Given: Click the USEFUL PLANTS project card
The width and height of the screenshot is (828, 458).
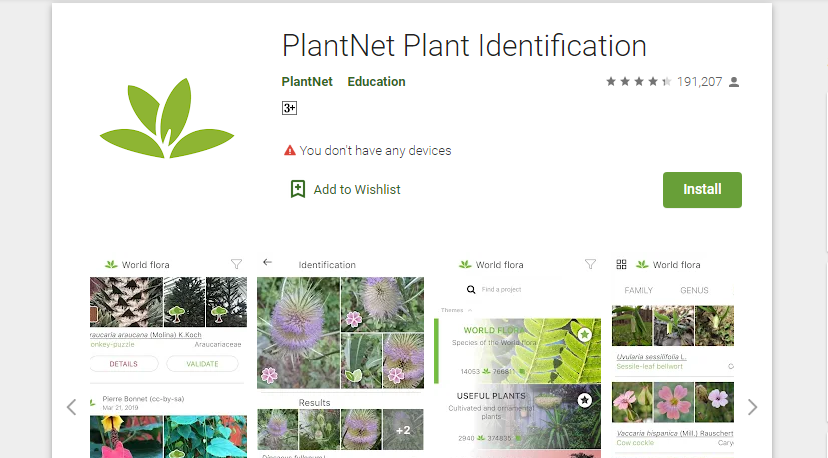Looking at the screenshot, I should coord(520,417).
